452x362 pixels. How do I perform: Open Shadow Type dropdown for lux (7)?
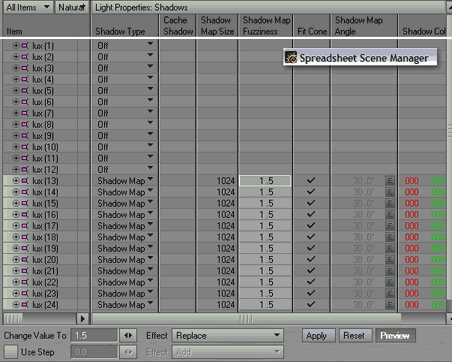(x=150, y=111)
